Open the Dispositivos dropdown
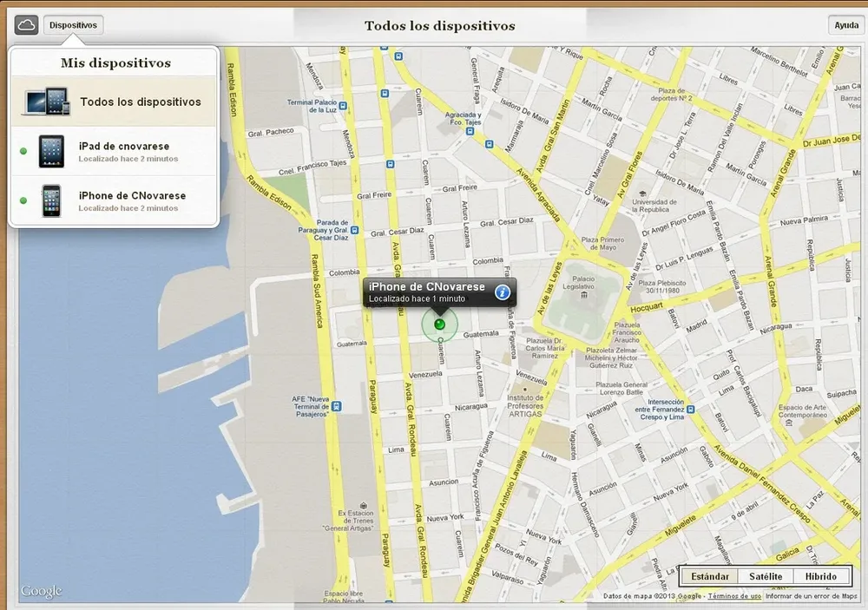 73,25
